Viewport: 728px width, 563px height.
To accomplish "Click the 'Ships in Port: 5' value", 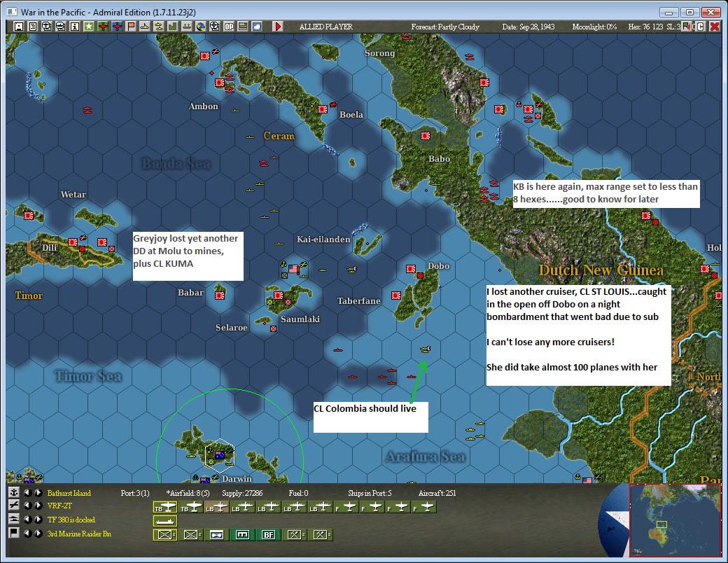I will pyautogui.click(x=370, y=493).
